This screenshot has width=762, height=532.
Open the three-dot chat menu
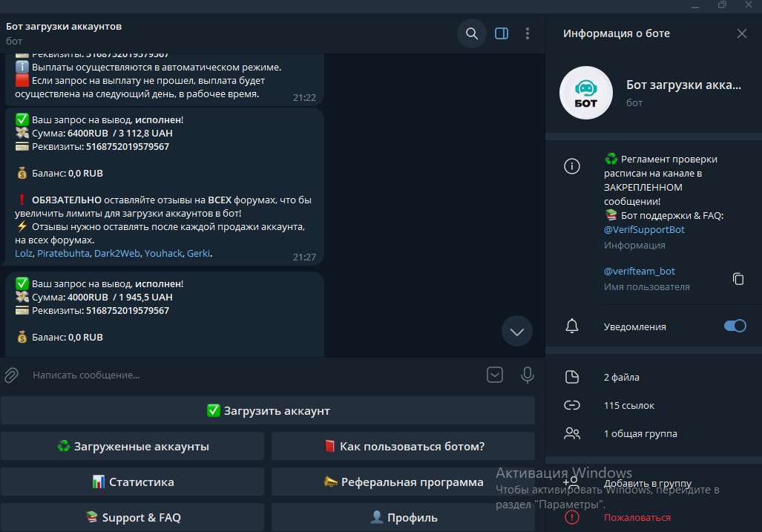tap(528, 33)
